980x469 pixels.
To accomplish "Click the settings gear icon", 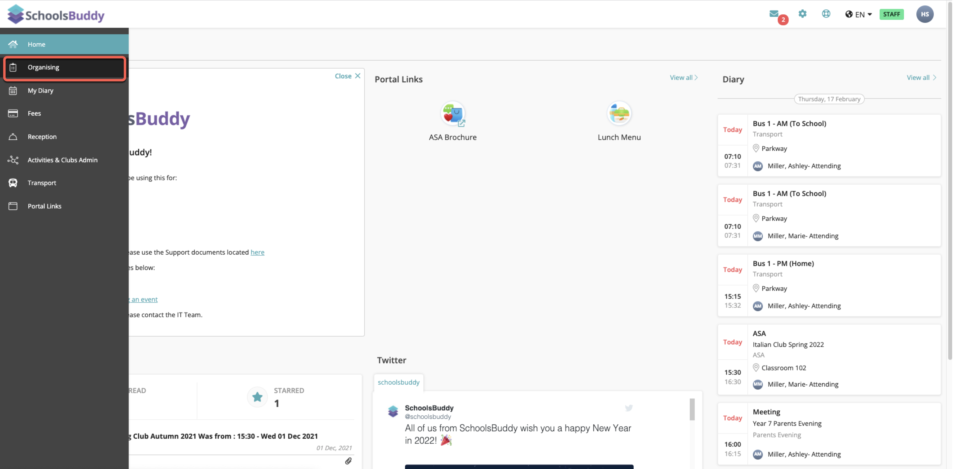I will [x=802, y=14].
